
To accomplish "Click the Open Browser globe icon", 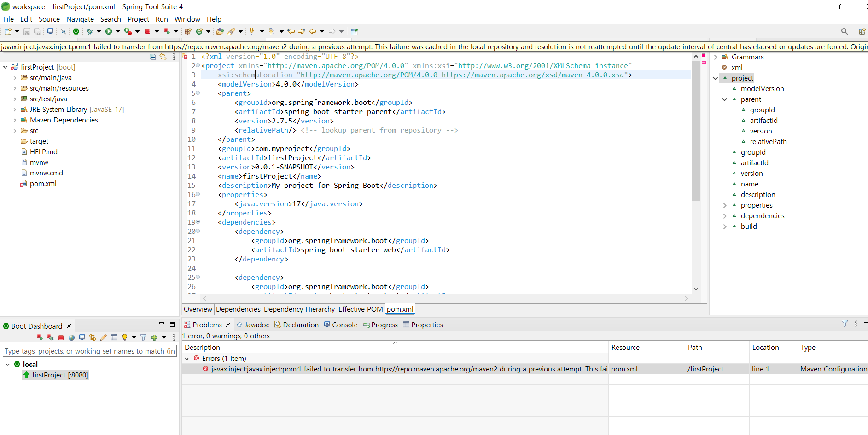I will [x=71, y=337].
